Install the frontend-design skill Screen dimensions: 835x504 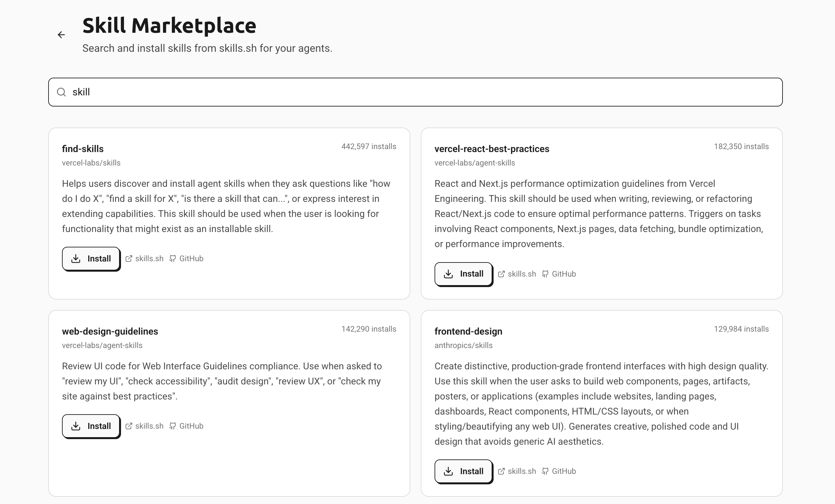coord(463,471)
